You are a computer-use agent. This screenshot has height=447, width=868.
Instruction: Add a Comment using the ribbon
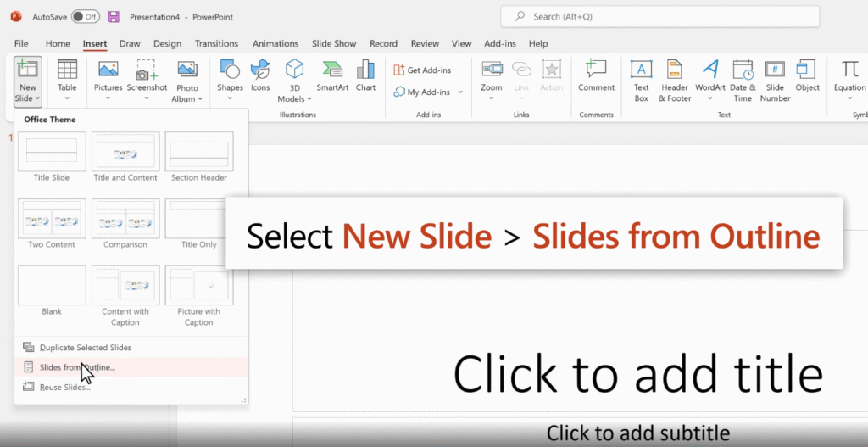(596, 76)
